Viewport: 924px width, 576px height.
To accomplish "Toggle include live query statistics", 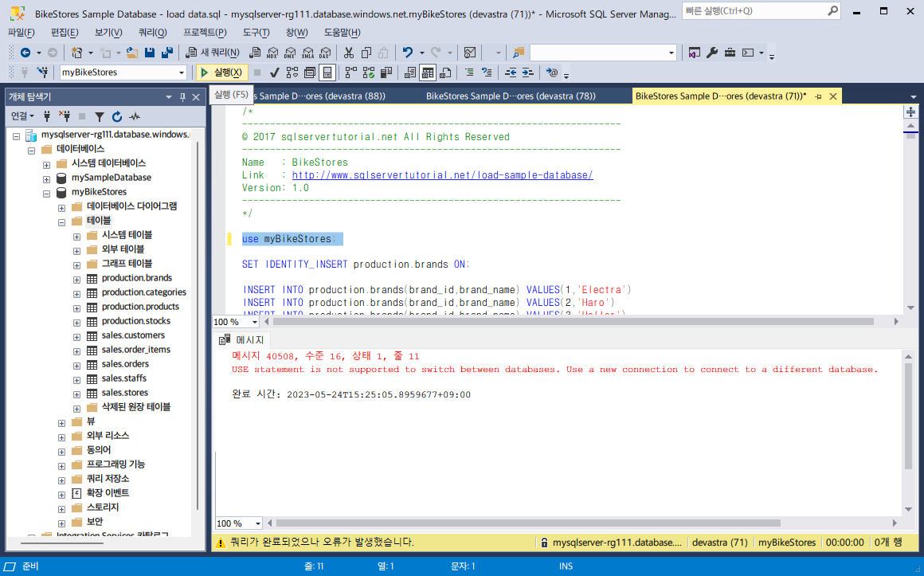I will pos(369,72).
